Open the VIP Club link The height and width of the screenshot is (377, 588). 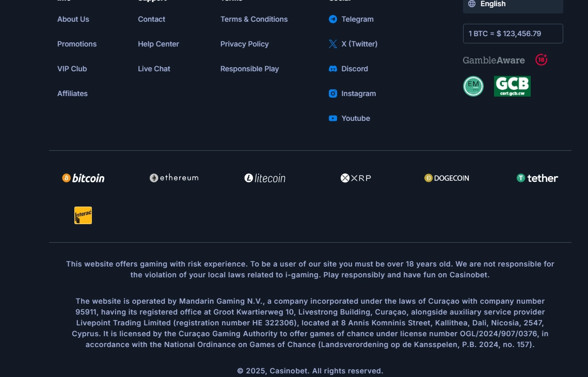[72, 69]
